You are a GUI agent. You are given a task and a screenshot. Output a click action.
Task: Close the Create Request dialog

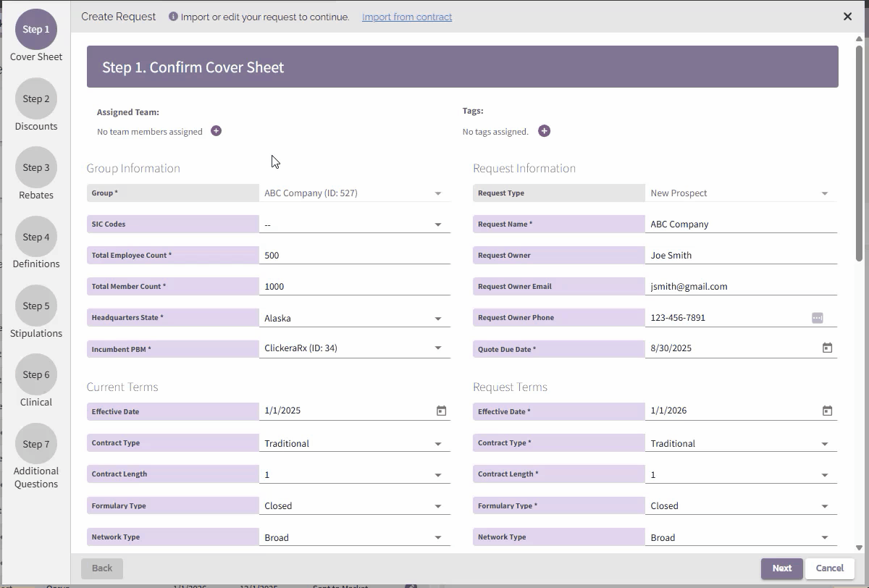point(847,17)
